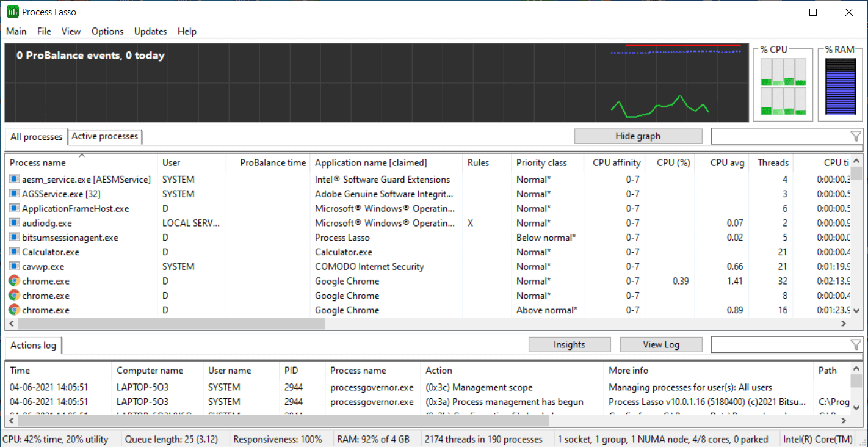Viewport: 868px width, 447px height.
Task: Click the ApplicationFrameHost.exe process icon
Action: (14, 209)
